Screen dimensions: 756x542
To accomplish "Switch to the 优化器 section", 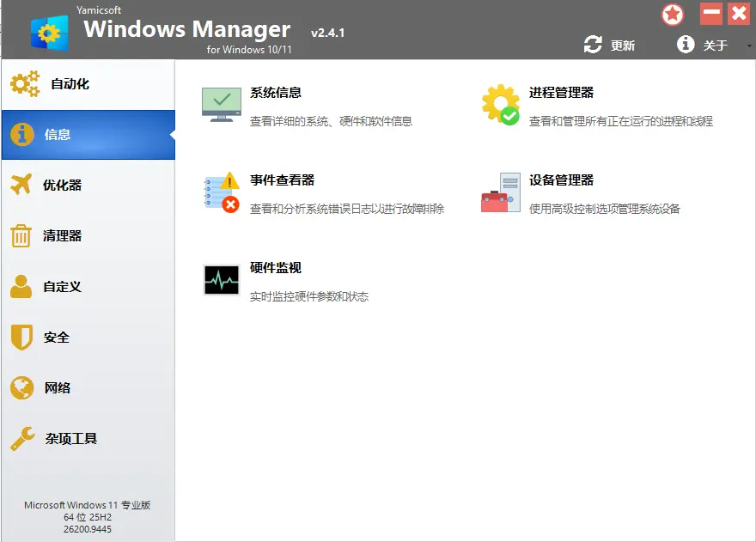I will 88,185.
